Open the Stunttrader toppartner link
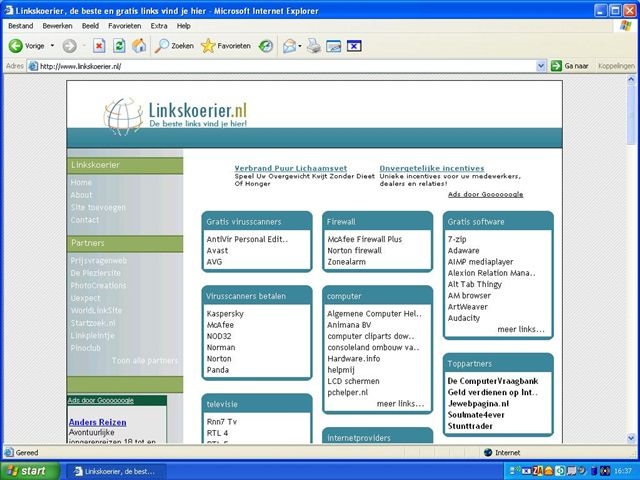 [470, 426]
